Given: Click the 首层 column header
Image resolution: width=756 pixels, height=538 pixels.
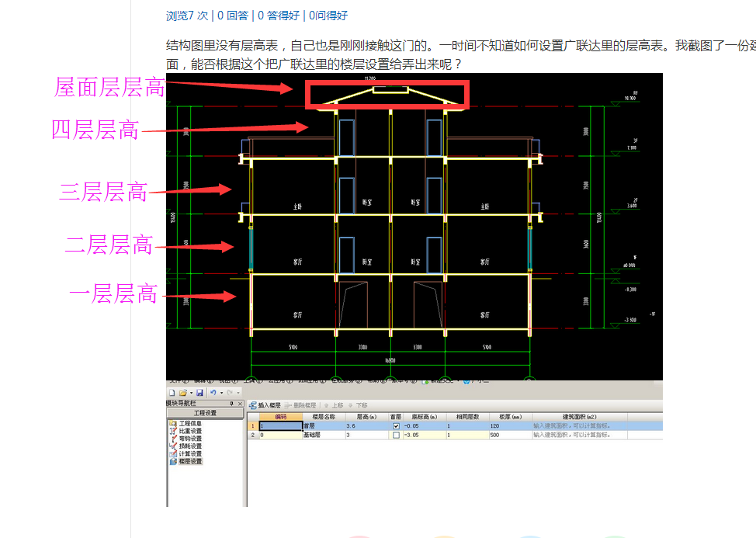Looking at the screenshot, I should pos(395,417).
